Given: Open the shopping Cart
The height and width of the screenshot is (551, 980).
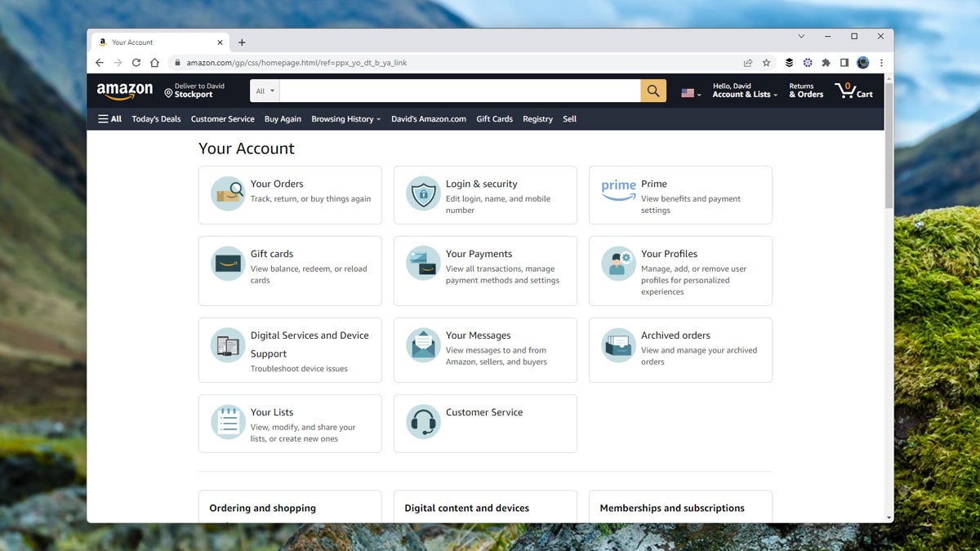Looking at the screenshot, I should tap(854, 91).
